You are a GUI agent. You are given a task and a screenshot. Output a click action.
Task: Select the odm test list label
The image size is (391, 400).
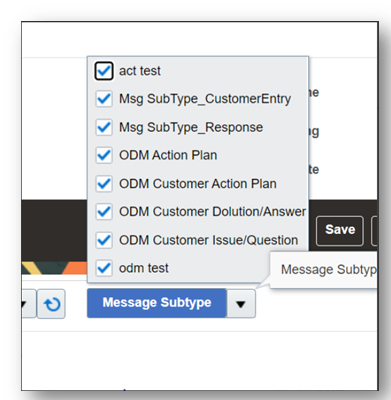[144, 268]
